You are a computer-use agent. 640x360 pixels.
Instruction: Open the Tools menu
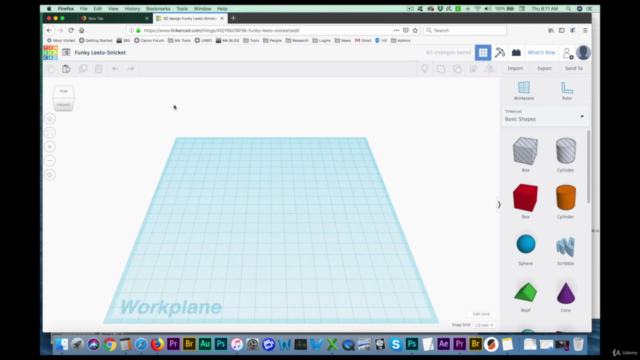point(182,9)
